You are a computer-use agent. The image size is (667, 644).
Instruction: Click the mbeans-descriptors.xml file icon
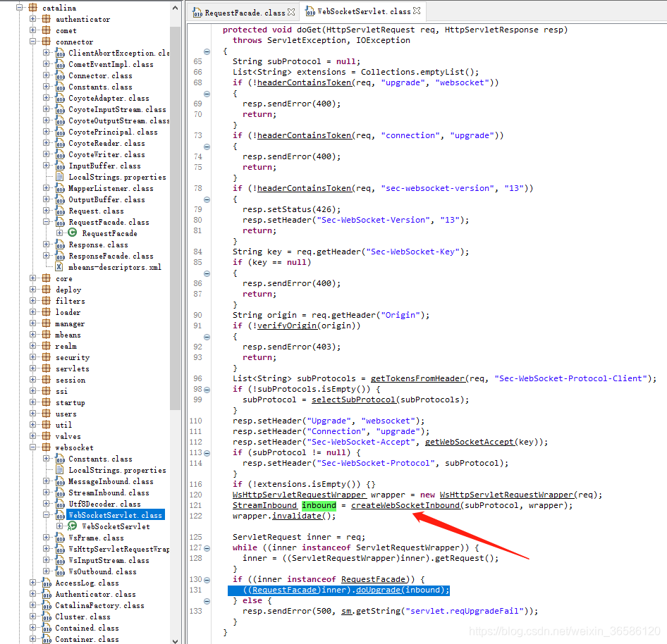[59, 266]
